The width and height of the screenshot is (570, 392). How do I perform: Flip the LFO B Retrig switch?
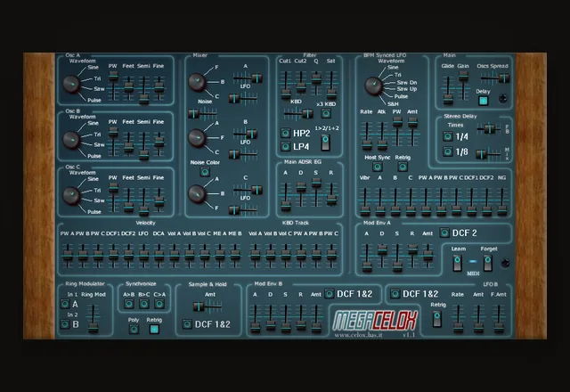(x=437, y=318)
